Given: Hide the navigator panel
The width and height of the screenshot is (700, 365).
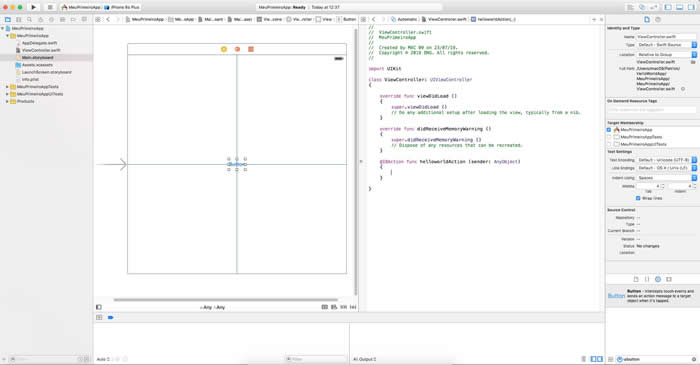Looking at the screenshot, I should [668, 7].
